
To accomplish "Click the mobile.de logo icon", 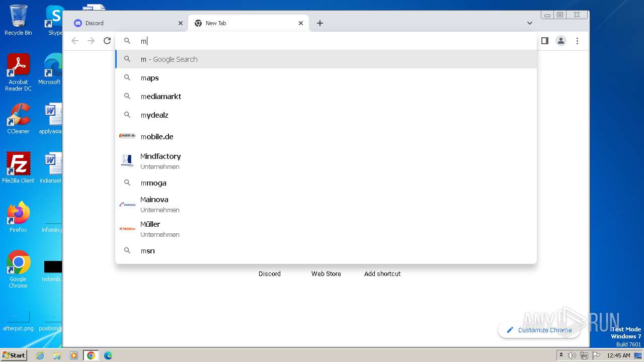I will (x=127, y=136).
